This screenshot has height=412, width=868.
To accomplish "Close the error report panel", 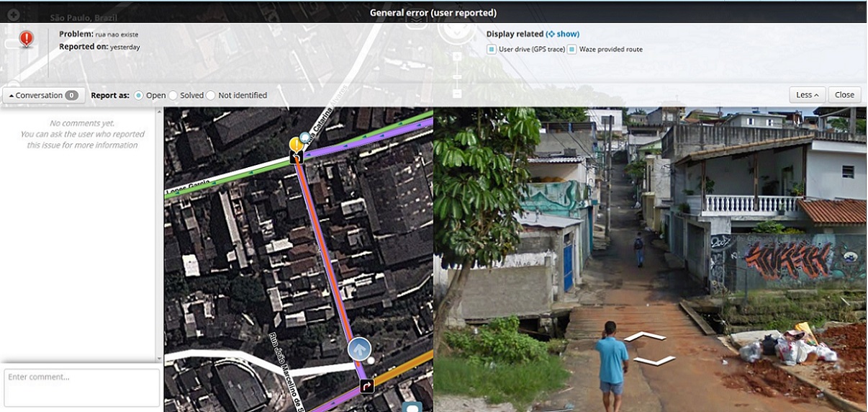I will coord(844,95).
